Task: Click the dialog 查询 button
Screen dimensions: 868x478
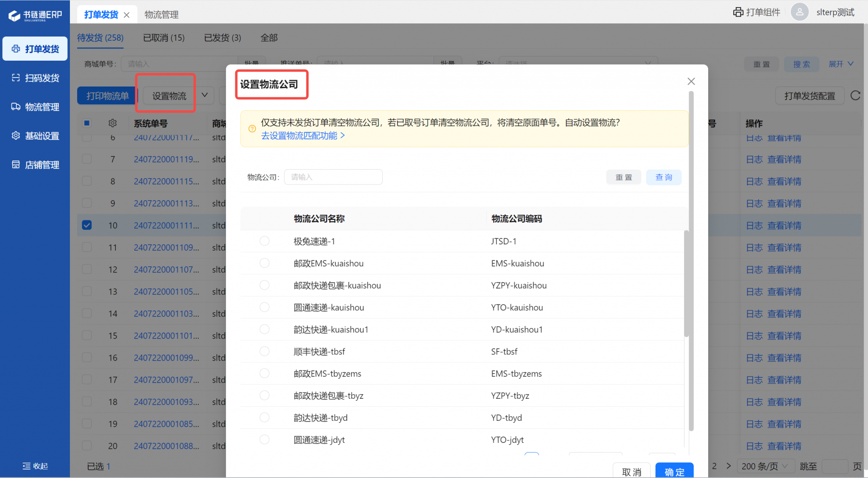Action: (x=664, y=177)
